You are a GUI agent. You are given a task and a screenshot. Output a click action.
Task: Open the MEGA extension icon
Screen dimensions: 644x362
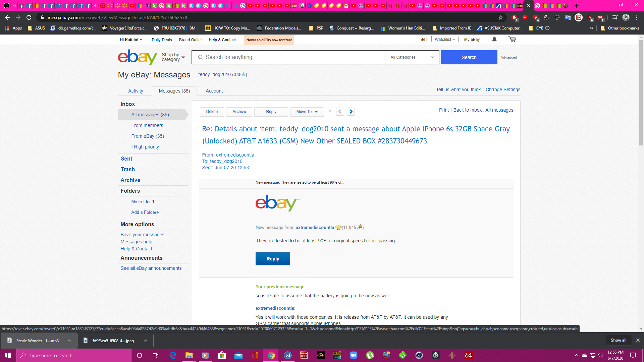click(525, 17)
